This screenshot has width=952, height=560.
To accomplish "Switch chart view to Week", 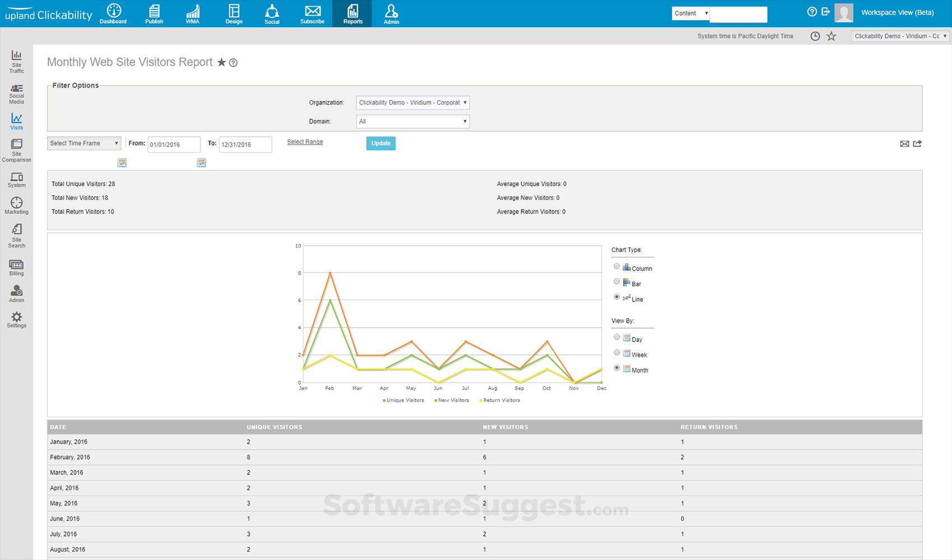I will coord(617,352).
